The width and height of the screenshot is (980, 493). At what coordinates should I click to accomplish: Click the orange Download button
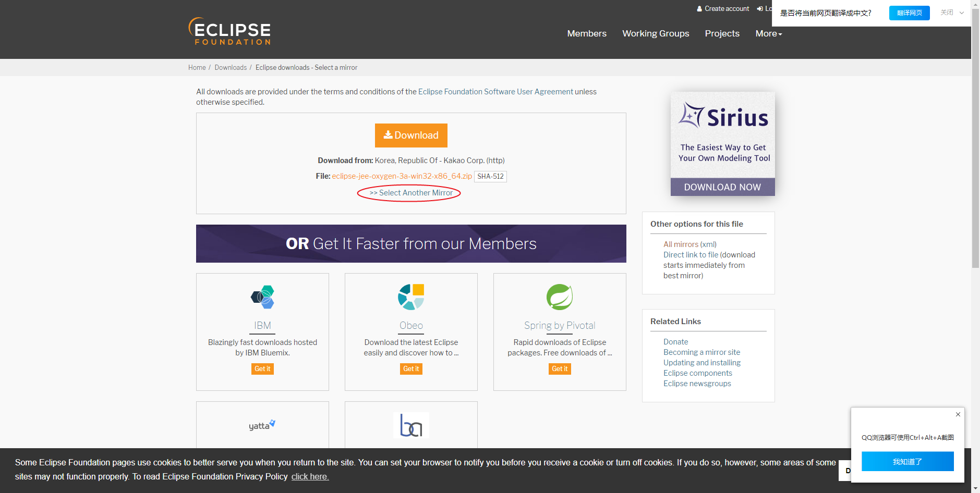pos(411,135)
